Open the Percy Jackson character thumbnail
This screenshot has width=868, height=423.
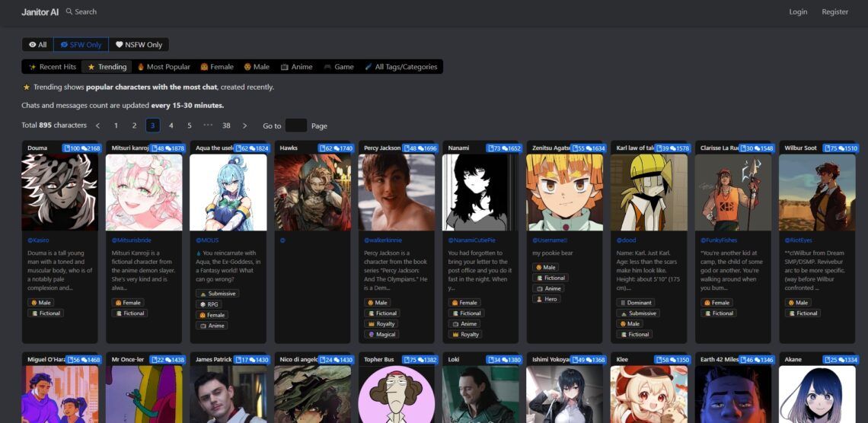pyautogui.click(x=397, y=192)
